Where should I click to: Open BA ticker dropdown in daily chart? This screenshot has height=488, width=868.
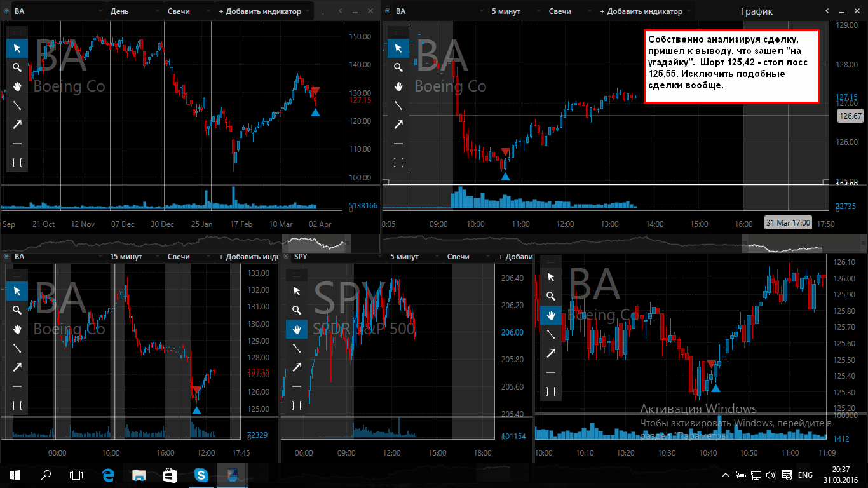(60, 11)
